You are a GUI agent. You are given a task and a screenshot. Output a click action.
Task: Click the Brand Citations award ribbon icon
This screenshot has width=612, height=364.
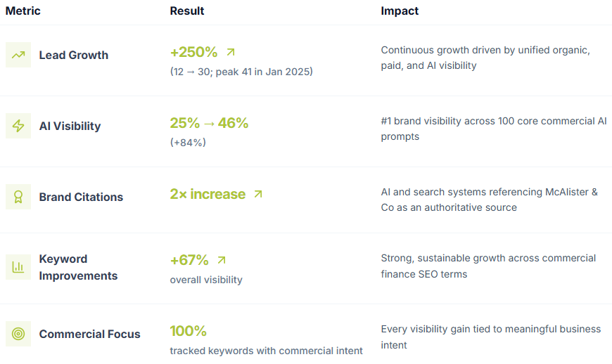pos(18,197)
